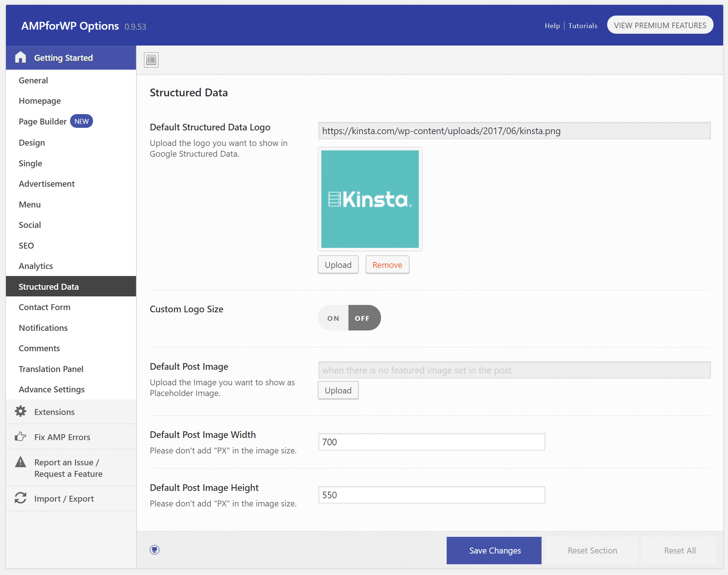Screen dimensions: 728x575
Task: Click the Upload button for Default Post Image
Action: click(x=338, y=390)
